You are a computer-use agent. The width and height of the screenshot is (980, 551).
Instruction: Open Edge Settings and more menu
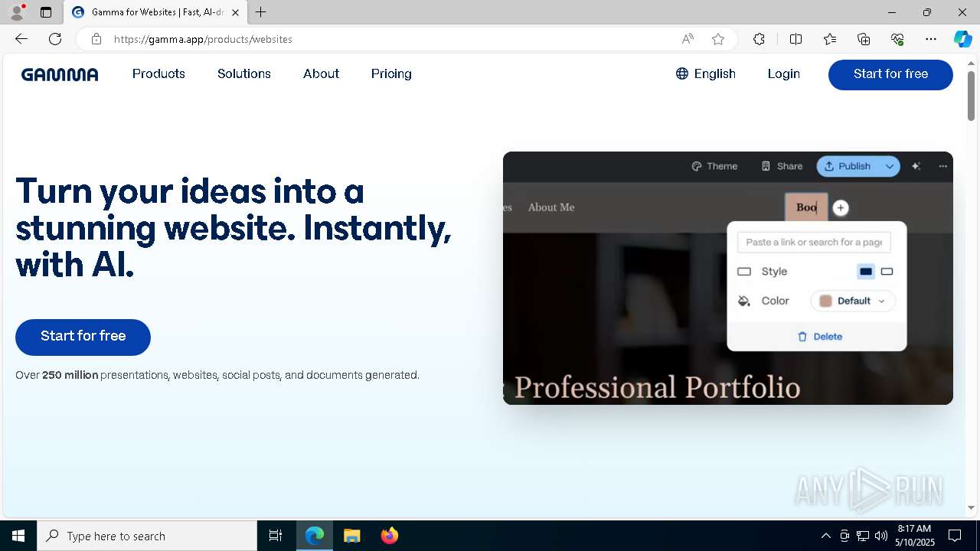tap(931, 39)
